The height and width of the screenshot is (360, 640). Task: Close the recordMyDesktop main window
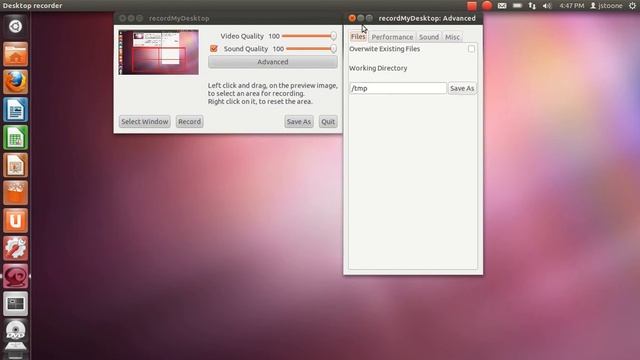pyautogui.click(x=122, y=18)
